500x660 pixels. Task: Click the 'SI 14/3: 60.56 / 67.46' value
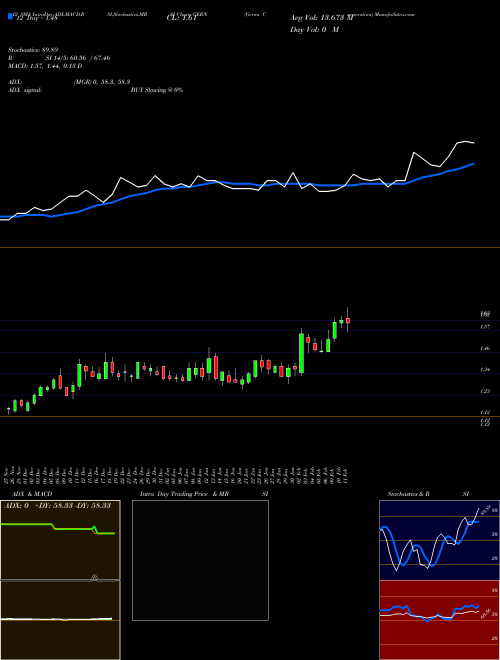pyautogui.click(x=78, y=58)
